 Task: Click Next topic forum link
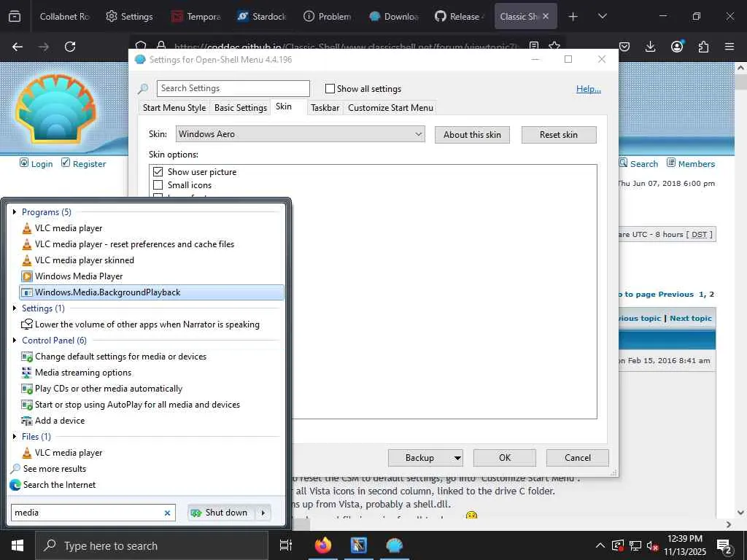pos(690,318)
